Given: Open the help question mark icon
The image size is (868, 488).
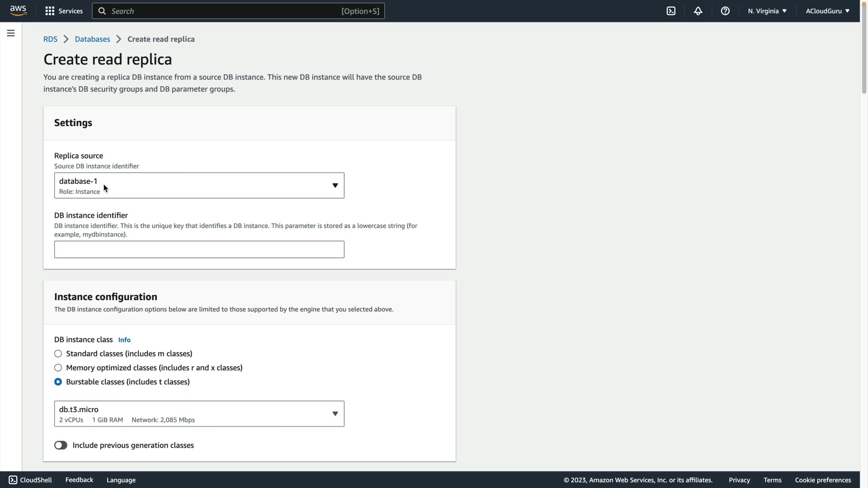Looking at the screenshot, I should click(x=725, y=11).
